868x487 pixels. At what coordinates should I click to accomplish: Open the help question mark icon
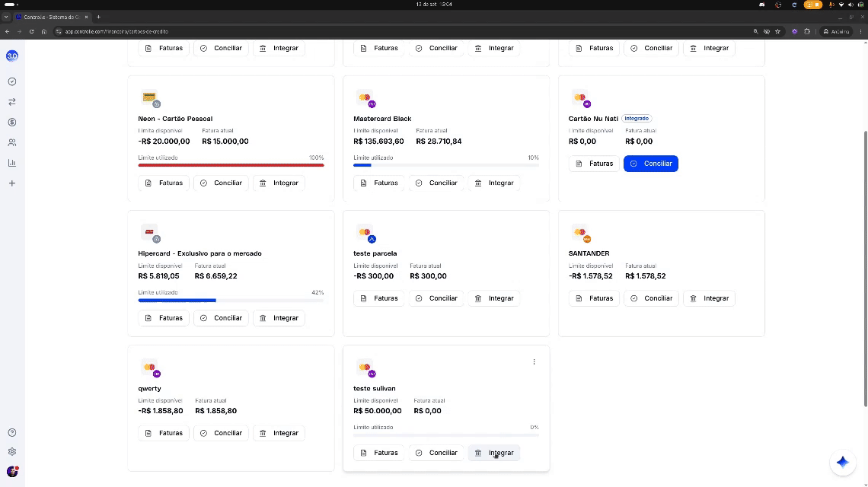coord(12,433)
